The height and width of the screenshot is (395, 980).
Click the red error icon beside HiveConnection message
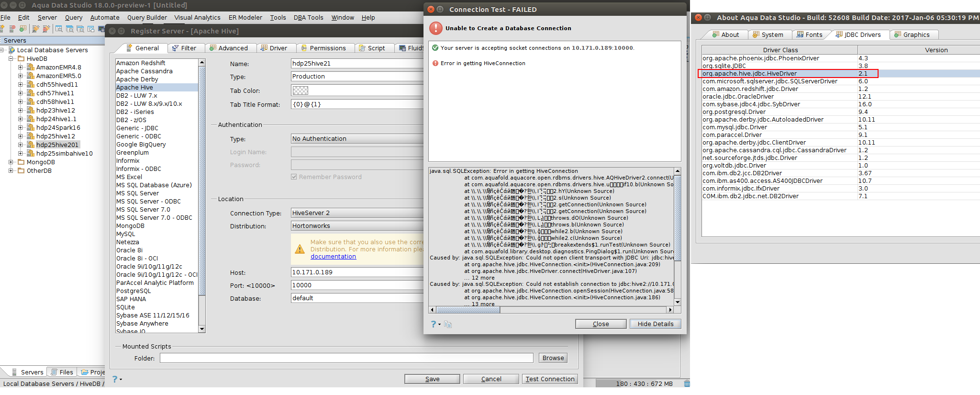coord(435,63)
